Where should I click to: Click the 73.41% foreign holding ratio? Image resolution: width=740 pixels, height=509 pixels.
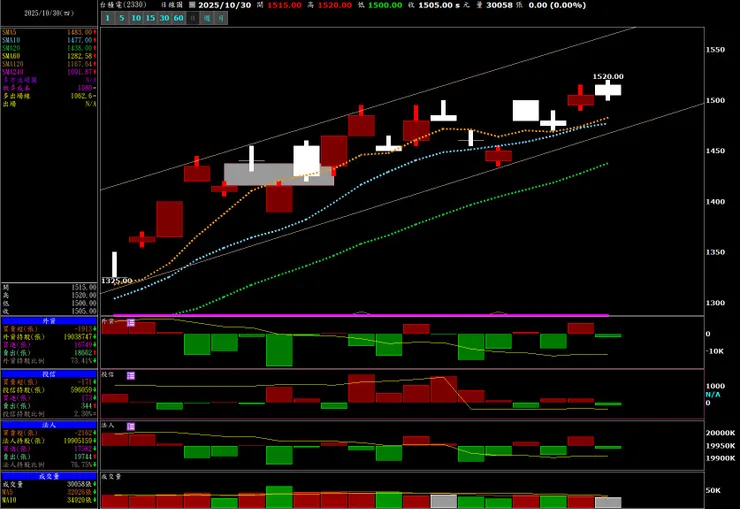click(84, 361)
